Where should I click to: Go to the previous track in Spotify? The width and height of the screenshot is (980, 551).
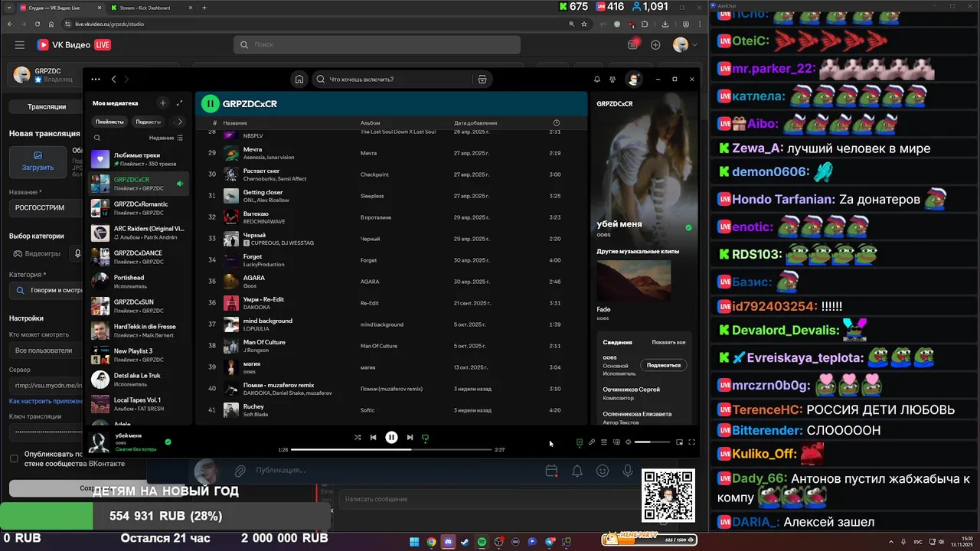[373, 438]
